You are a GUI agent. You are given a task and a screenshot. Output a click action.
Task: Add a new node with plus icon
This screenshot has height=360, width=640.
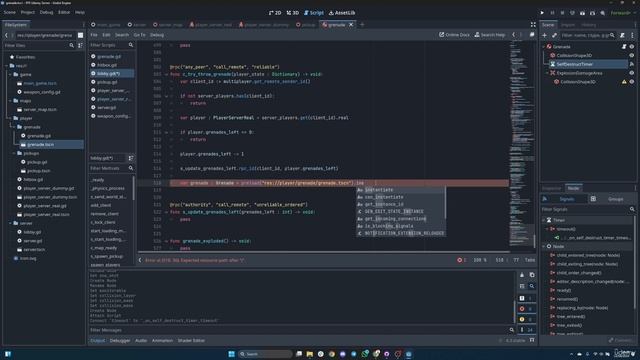click(544, 36)
